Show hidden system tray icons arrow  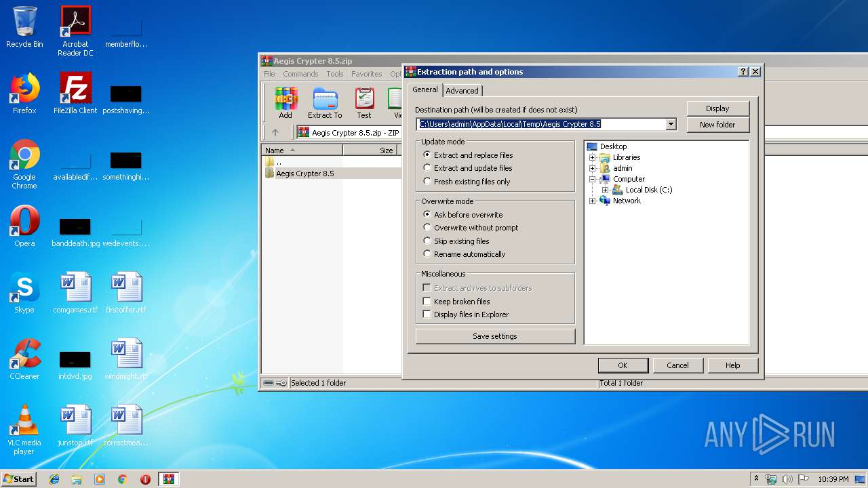click(x=757, y=479)
